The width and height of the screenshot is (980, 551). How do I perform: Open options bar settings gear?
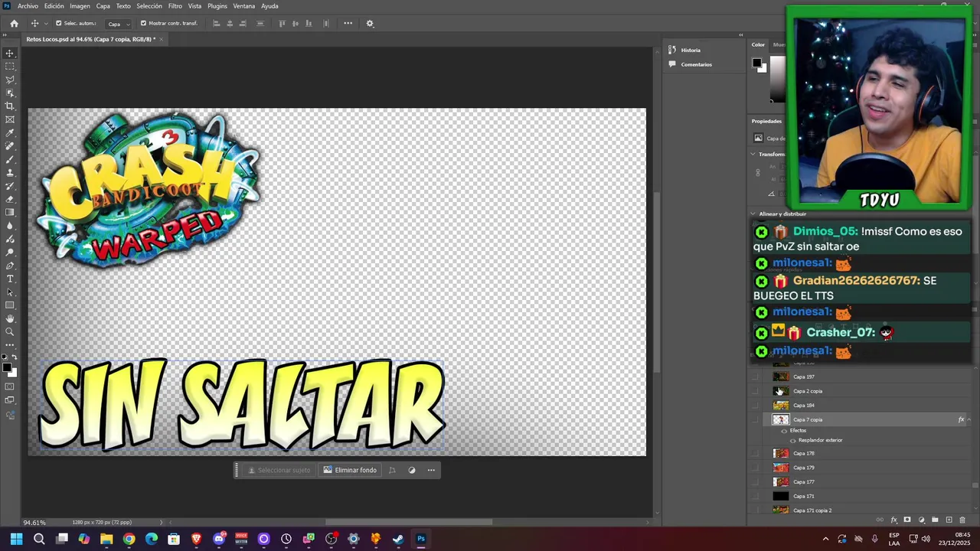pyautogui.click(x=370, y=23)
